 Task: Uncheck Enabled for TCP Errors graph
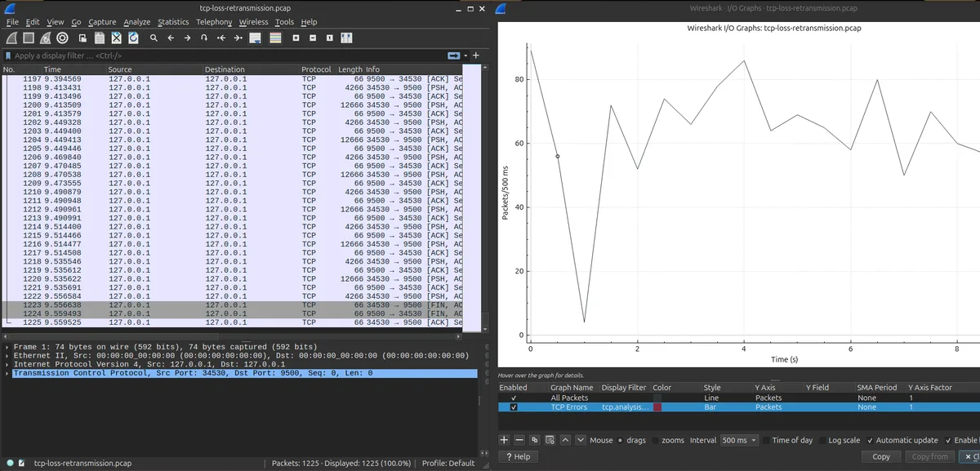[513, 407]
